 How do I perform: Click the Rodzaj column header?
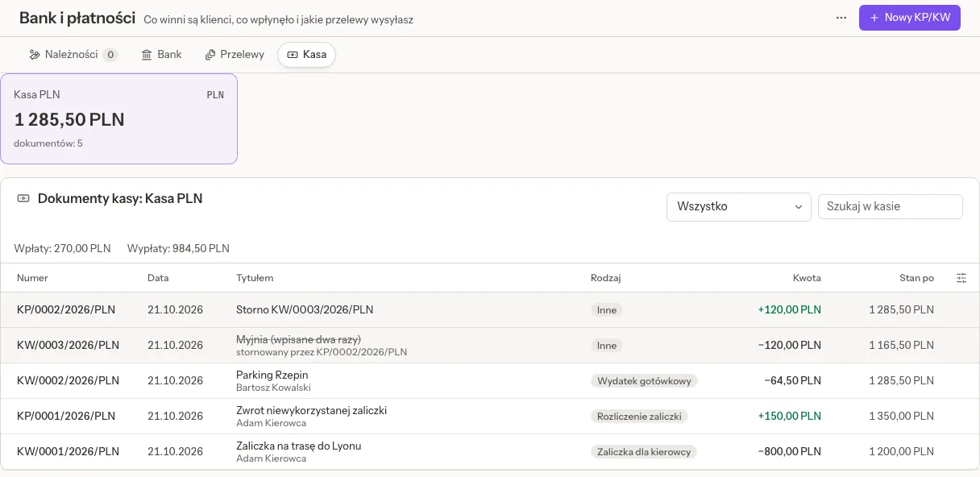(606, 278)
